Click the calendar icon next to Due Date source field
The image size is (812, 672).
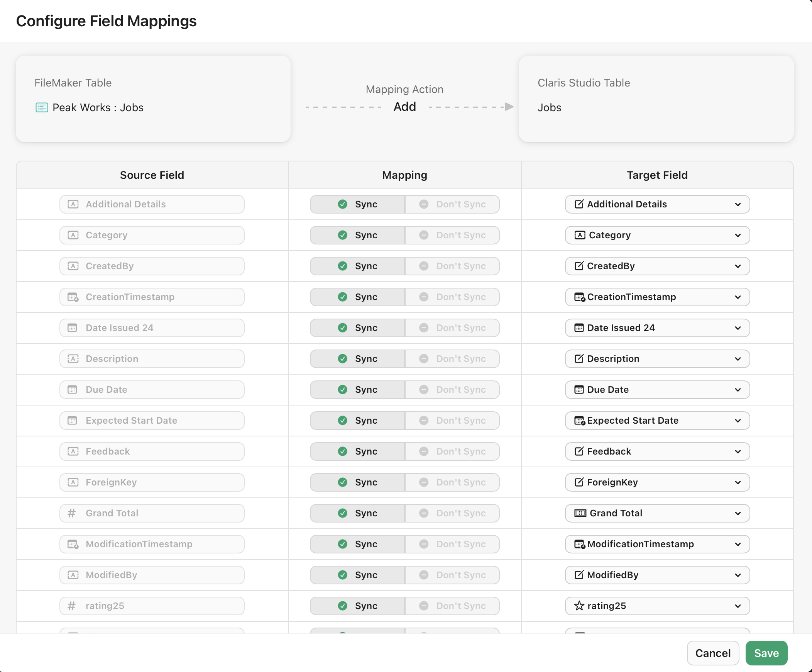coord(72,390)
